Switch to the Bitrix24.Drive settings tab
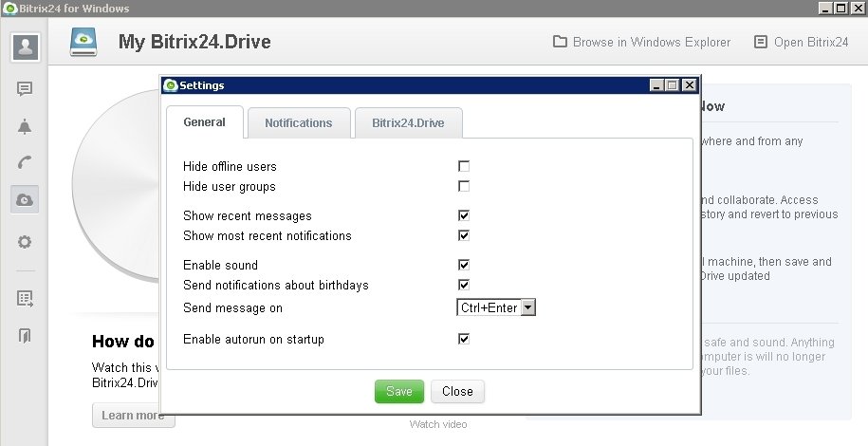The image size is (868, 446). point(408,123)
